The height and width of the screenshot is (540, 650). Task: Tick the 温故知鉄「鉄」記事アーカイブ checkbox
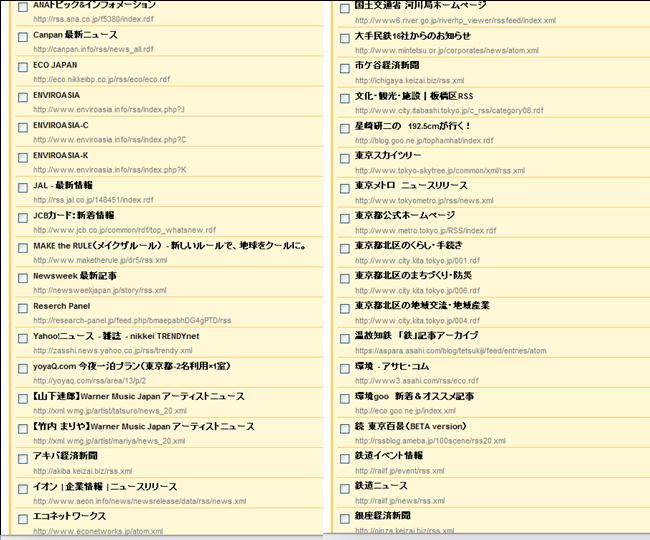[x=345, y=339]
